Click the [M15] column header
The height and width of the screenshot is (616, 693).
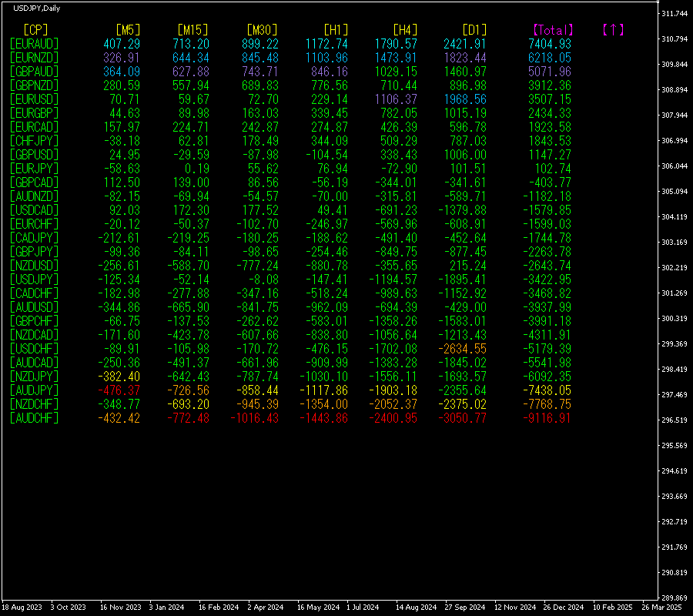point(192,30)
